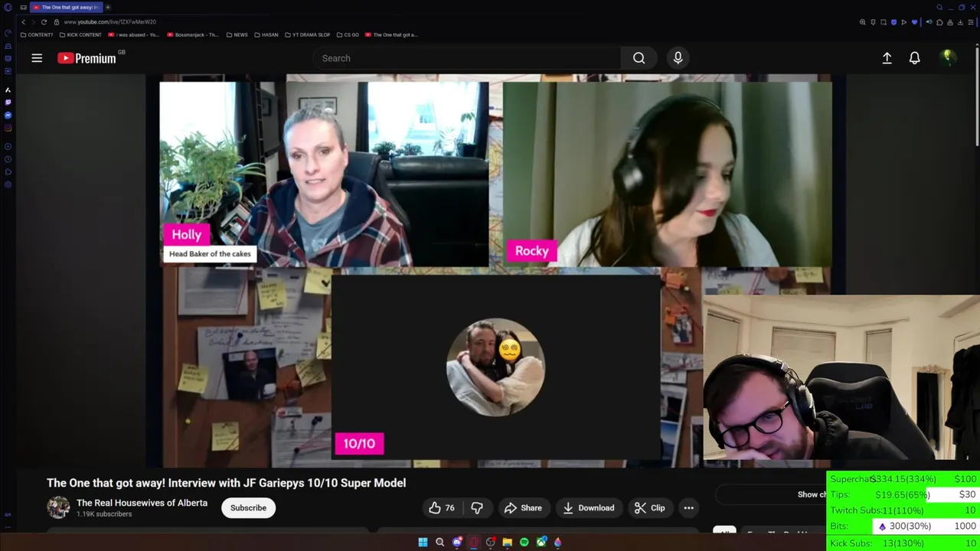Screen dimensions: 980x551
Task: Subscribe to The Real Housewives of Alberta
Action: [248, 508]
